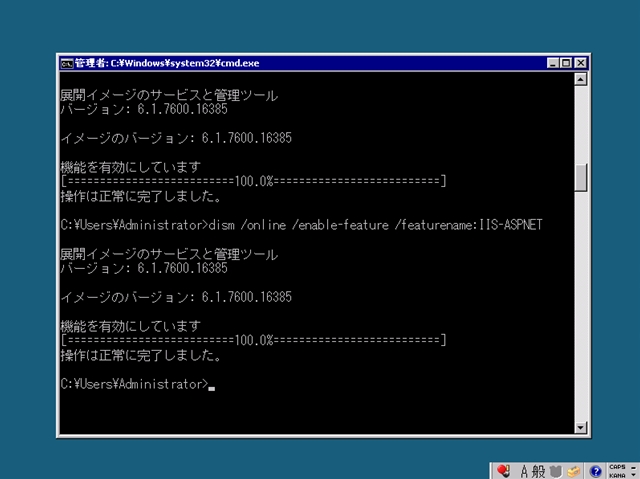Open the cmd.exe system menu icon

click(67, 64)
